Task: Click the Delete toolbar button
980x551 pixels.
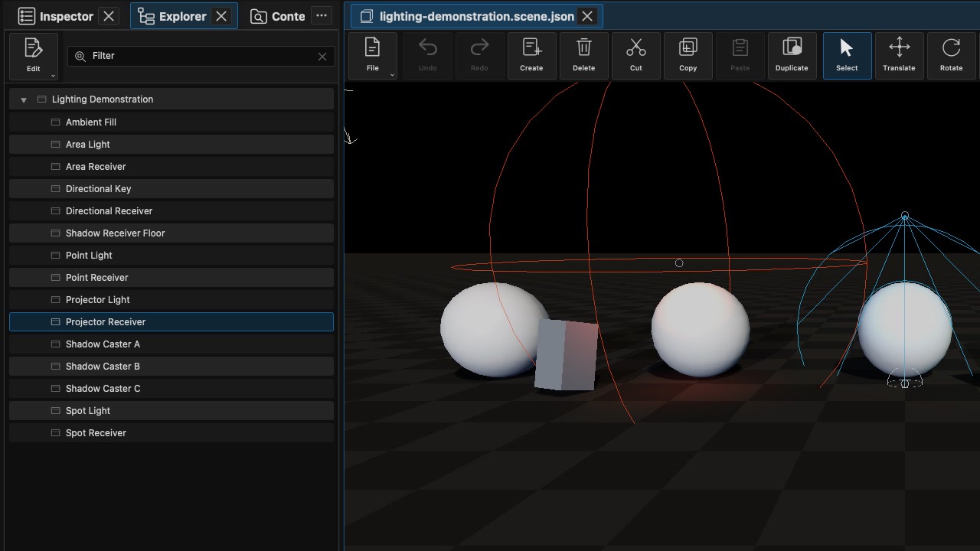Action: [x=583, y=55]
